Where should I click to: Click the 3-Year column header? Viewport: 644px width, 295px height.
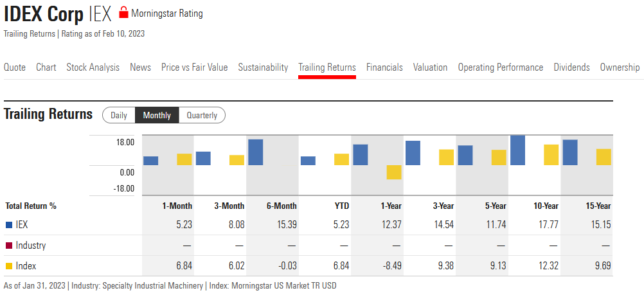pos(442,206)
